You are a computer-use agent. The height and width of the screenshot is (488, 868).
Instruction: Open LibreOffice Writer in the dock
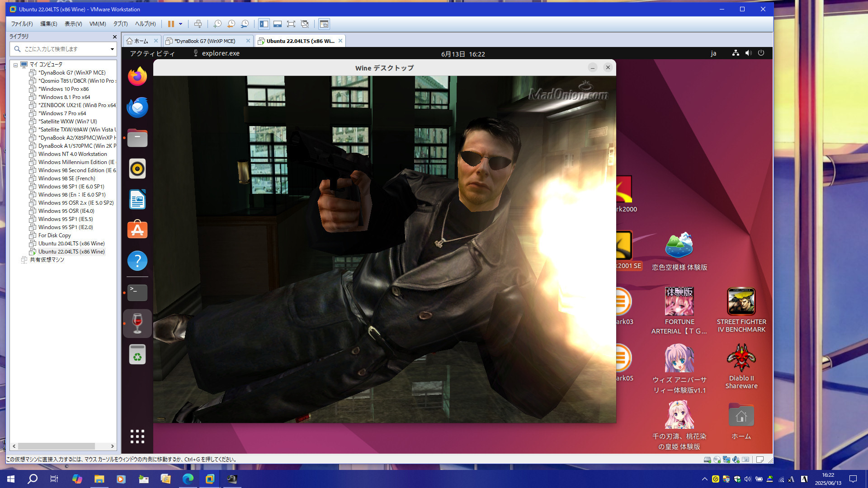coord(137,199)
